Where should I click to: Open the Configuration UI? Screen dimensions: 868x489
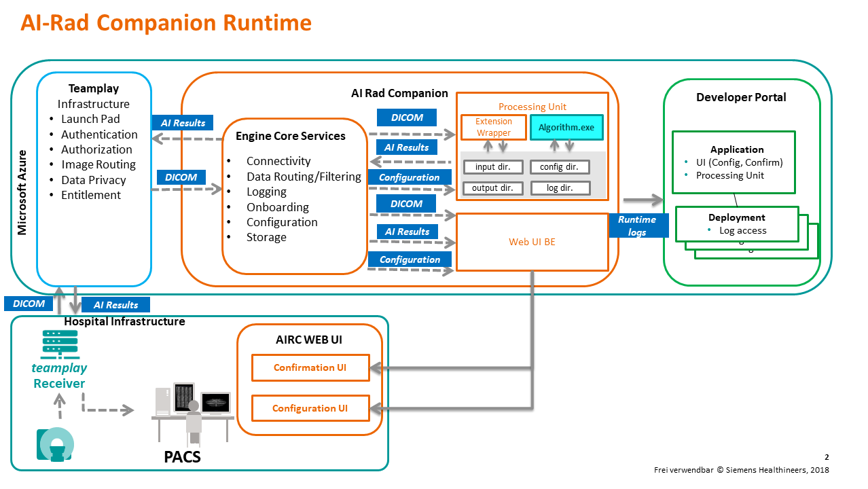click(310, 408)
